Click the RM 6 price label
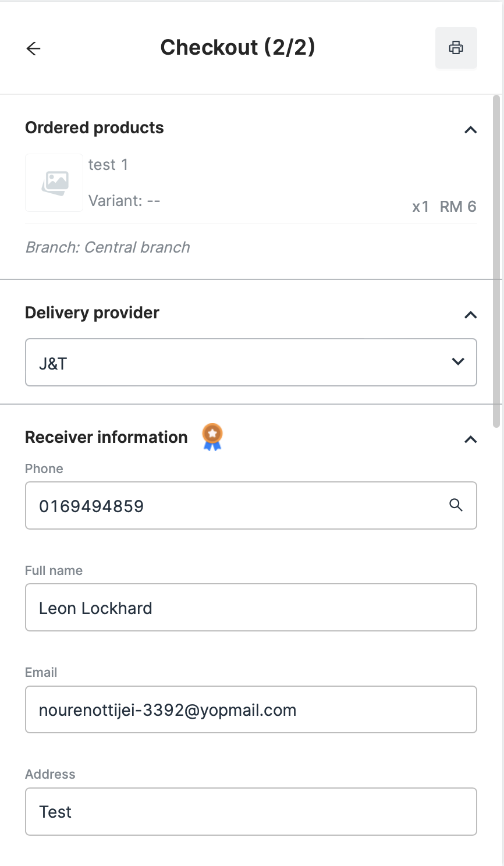Viewport: 504px width, 866px height. (x=458, y=207)
